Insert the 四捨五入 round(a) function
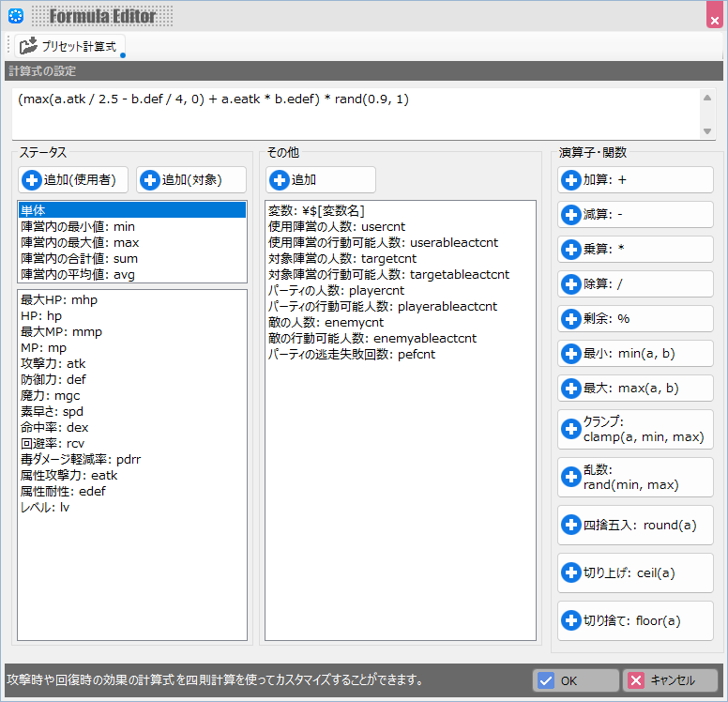 point(634,524)
